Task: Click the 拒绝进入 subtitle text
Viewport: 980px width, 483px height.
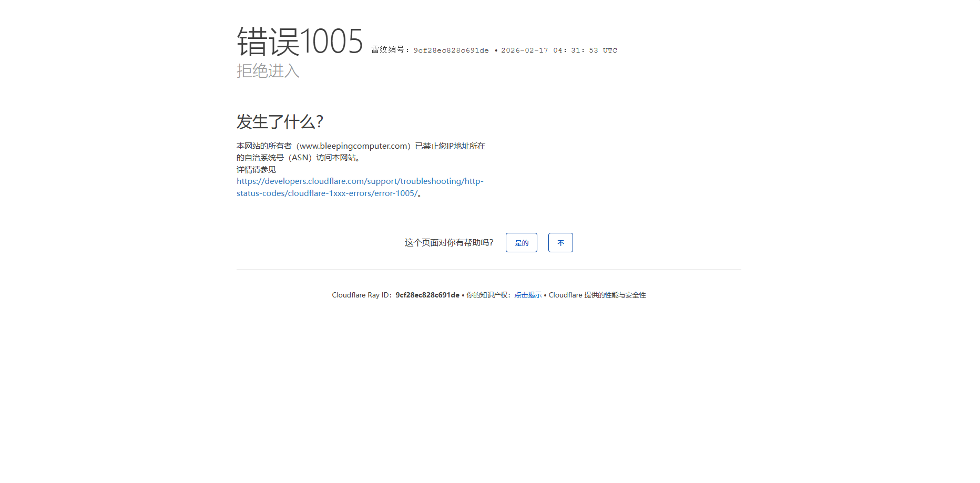Action: click(x=268, y=71)
